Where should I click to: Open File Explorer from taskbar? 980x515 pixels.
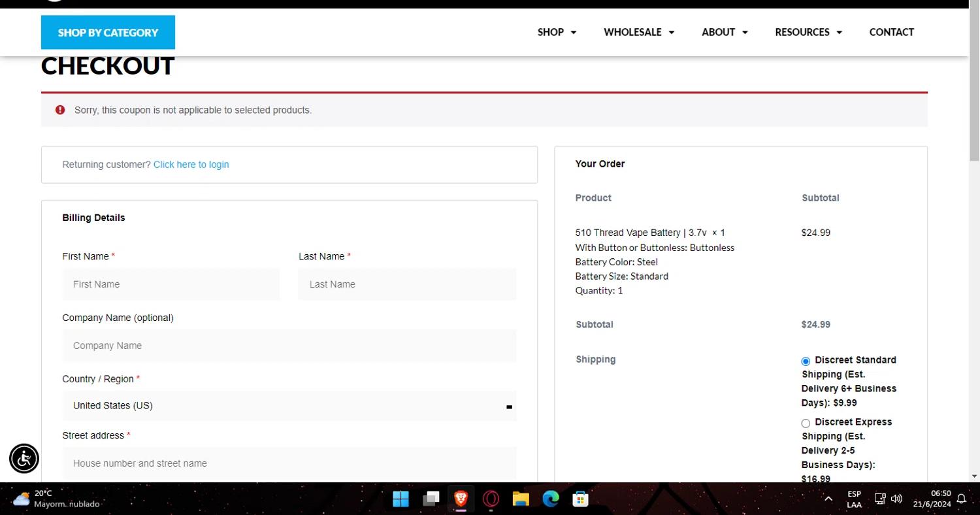point(521,499)
